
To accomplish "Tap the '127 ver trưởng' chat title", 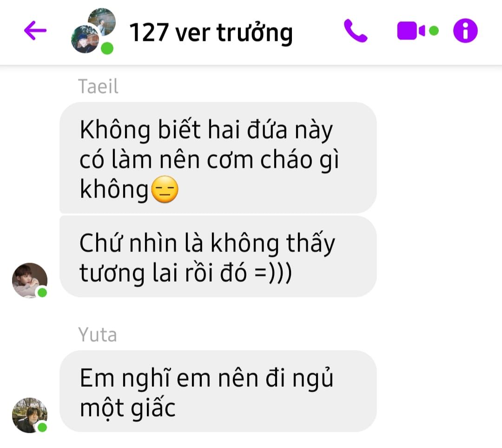I will click(x=211, y=33).
